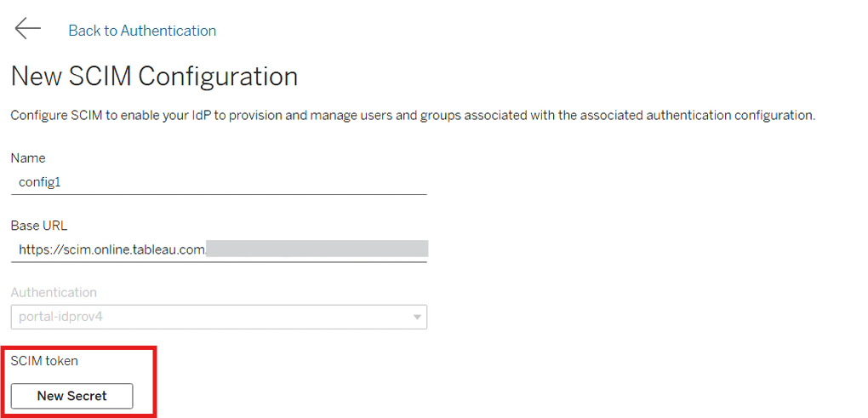Click the https://scim.online.tableau.com URL text
This screenshot has width=868, height=418.
(x=112, y=249)
